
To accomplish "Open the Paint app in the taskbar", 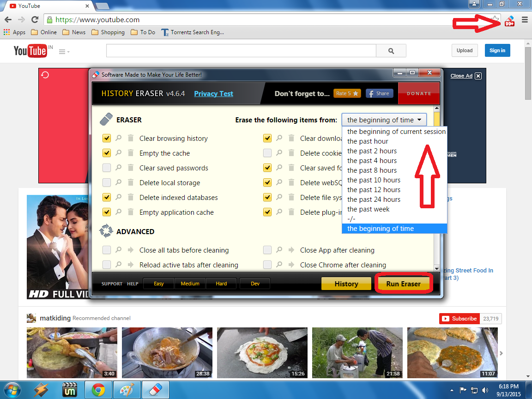I will pyautogui.click(x=127, y=390).
